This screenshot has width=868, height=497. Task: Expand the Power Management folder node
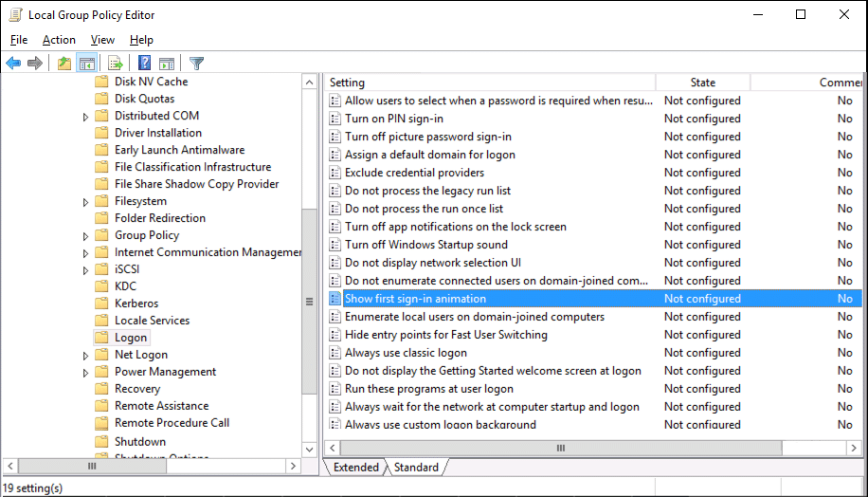(85, 373)
